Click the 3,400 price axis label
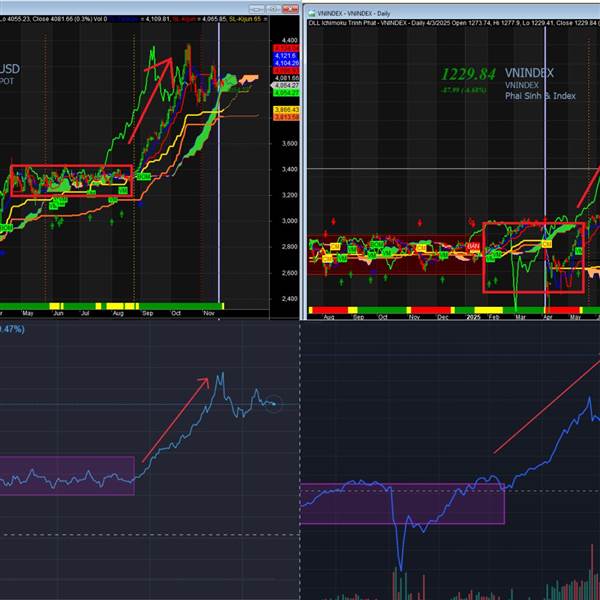 [x=289, y=169]
